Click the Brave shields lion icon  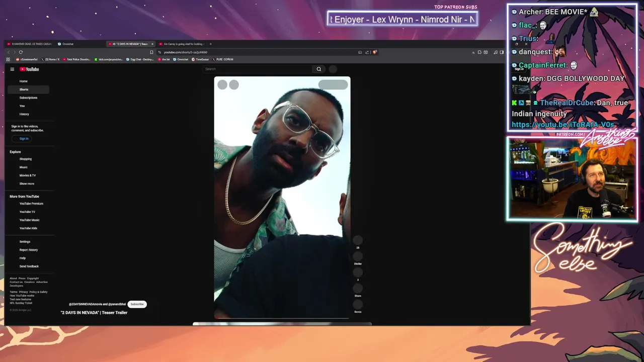click(375, 52)
